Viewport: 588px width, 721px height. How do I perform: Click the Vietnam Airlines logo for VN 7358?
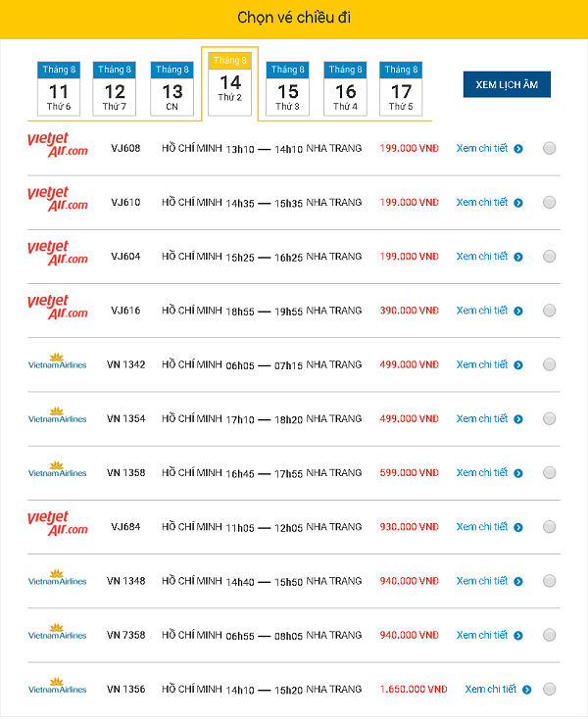point(57,633)
